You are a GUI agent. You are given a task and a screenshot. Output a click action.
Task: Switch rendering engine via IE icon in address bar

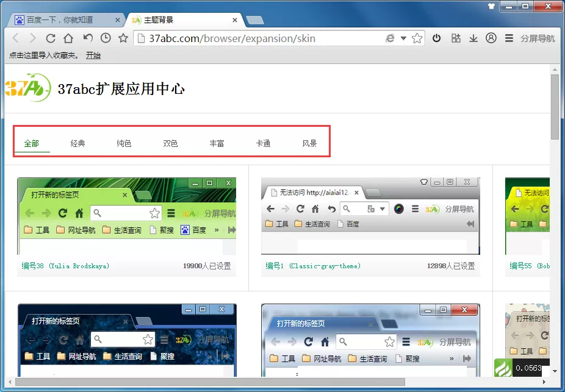click(x=390, y=38)
